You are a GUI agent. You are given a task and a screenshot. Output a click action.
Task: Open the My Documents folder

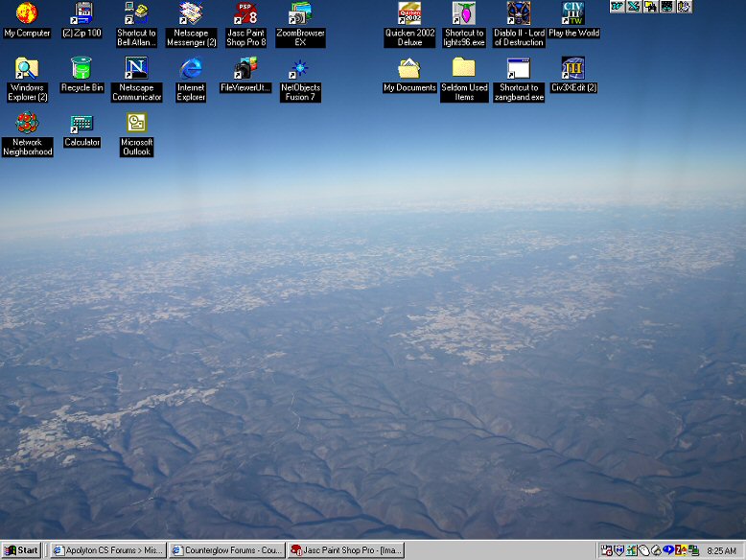click(x=409, y=68)
